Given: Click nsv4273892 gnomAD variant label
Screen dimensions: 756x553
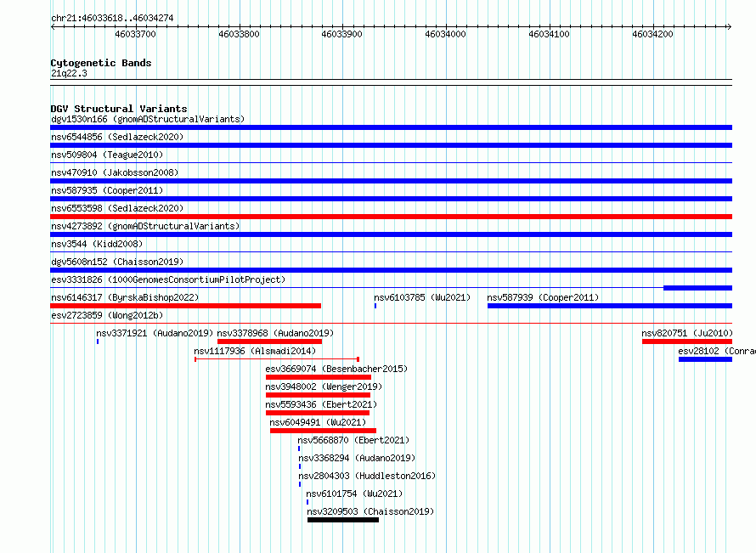Looking at the screenshot, I should (x=145, y=226).
